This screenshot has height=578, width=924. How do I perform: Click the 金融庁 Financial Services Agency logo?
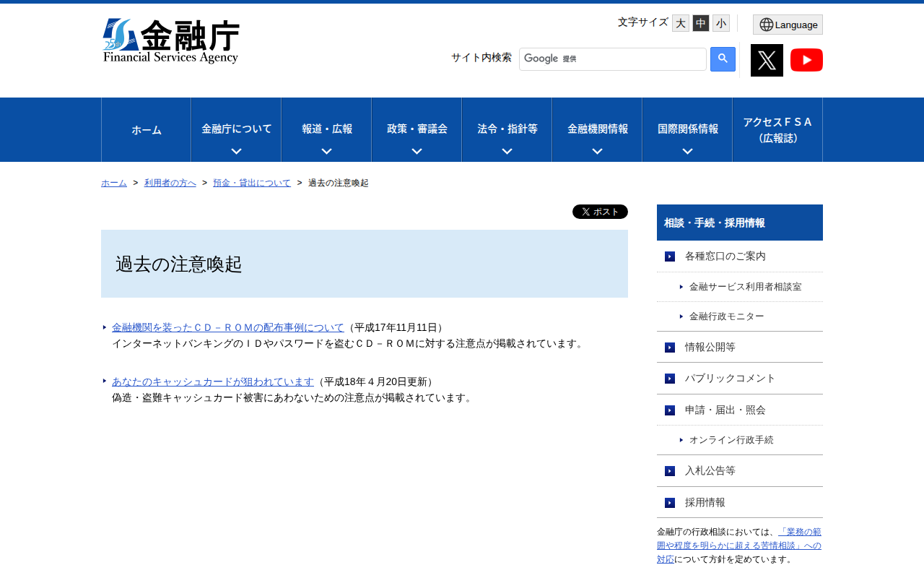171,40
